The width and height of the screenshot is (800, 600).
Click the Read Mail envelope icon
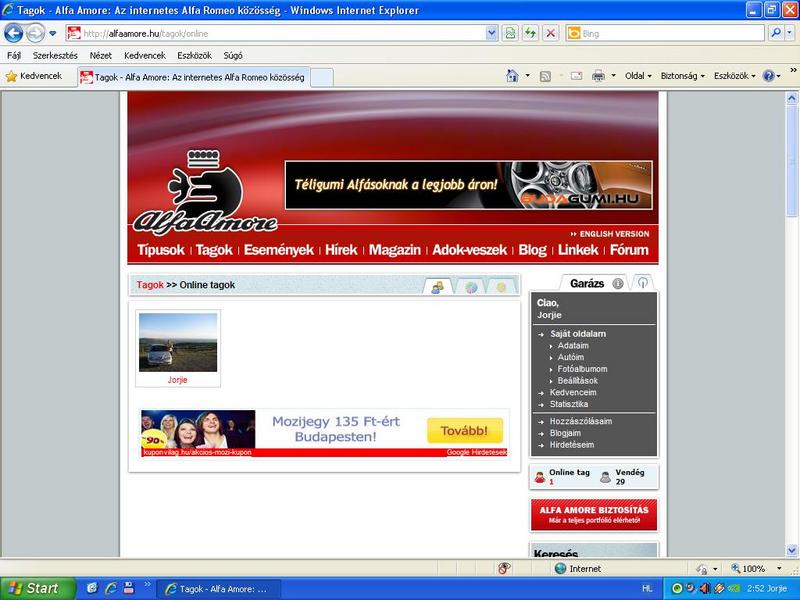[577, 76]
